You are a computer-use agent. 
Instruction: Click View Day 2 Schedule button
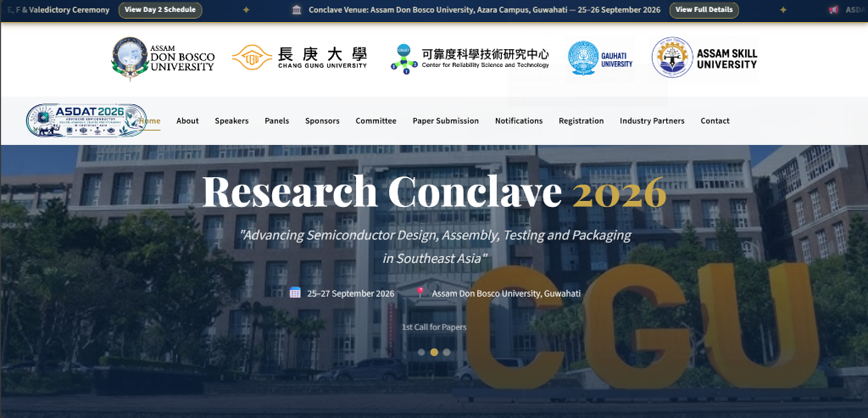click(x=160, y=10)
